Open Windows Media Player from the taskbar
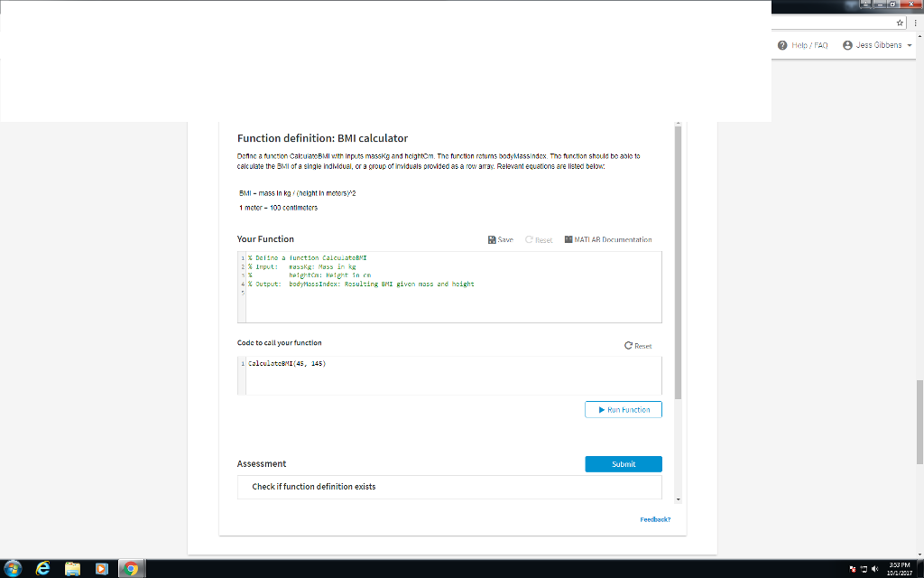This screenshot has width=924, height=578. coord(101,569)
